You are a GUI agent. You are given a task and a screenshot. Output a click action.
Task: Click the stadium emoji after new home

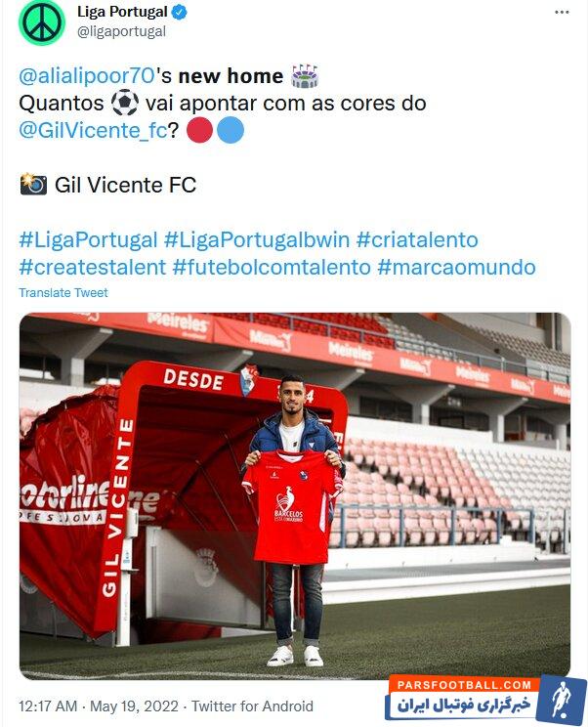tap(305, 76)
